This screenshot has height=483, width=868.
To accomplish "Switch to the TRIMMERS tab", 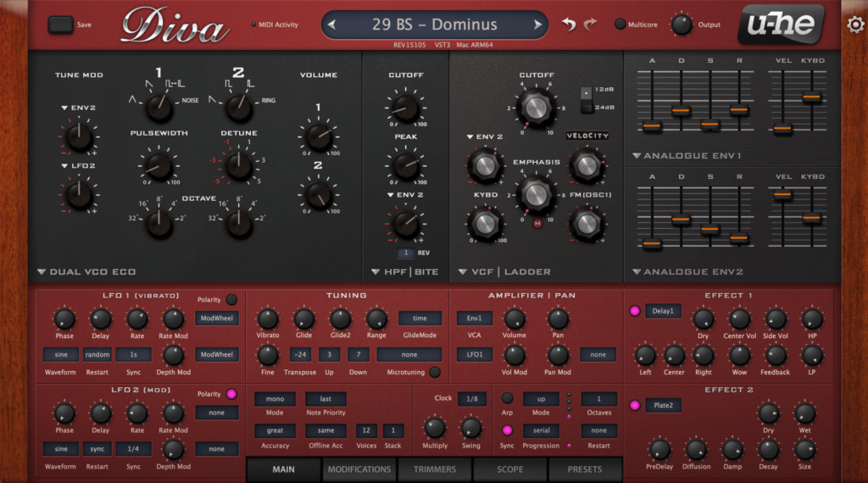I will [435, 469].
